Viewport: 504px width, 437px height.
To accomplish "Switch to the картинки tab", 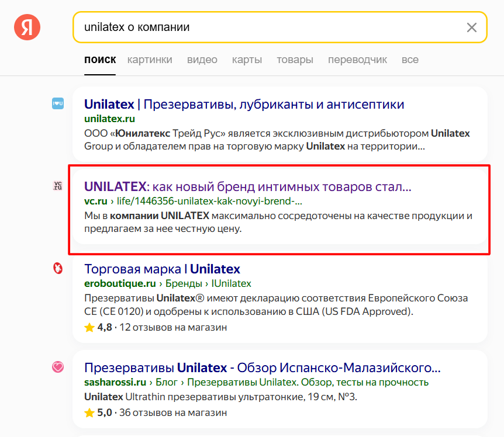I will point(150,60).
